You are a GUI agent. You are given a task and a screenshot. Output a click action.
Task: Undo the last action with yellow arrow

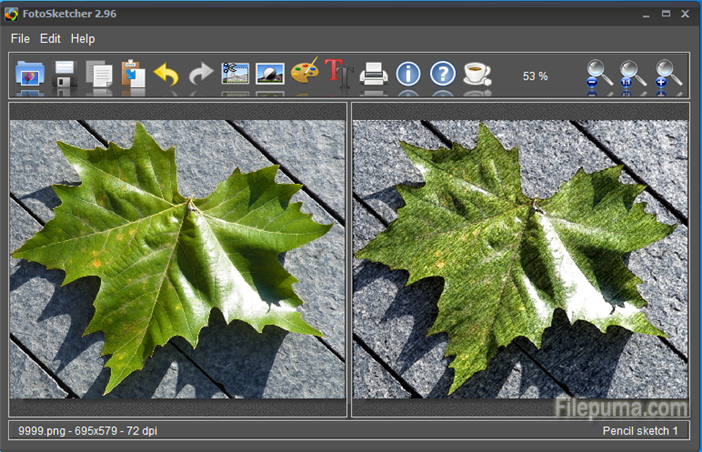(x=167, y=75)
